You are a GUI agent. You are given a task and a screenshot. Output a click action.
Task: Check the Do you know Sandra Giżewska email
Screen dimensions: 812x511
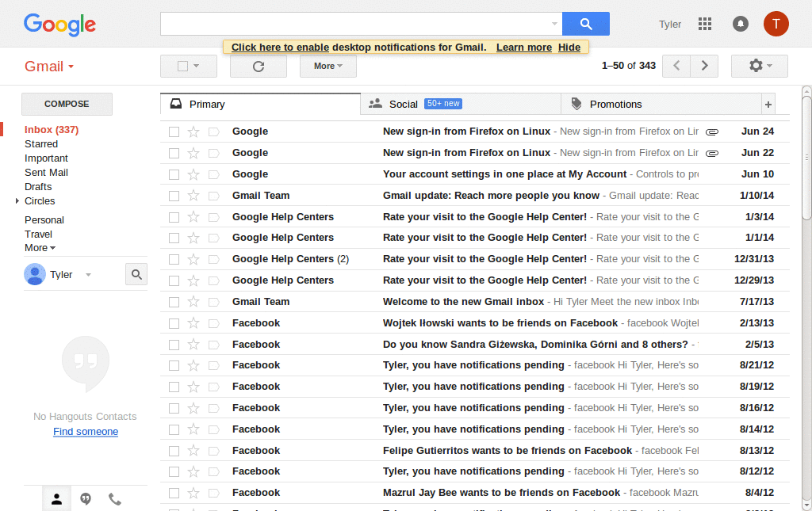pyautogui.click(x=174, y=345)
